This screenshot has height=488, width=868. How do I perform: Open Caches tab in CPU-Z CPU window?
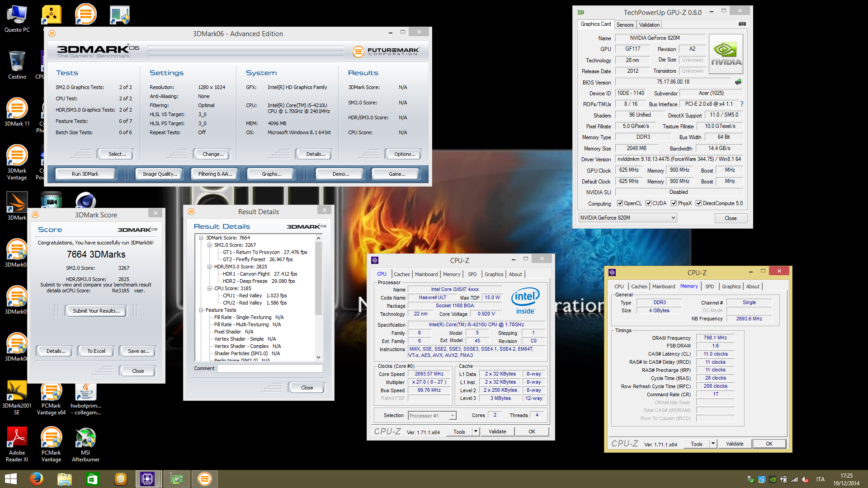point(401,274)
